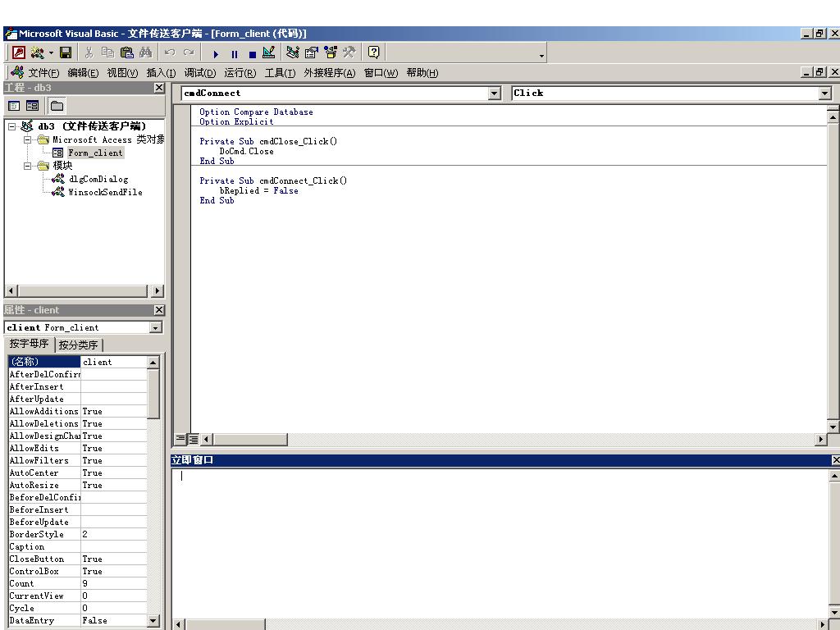Switch to the 按字母序 tab
This screenshot has height=630, width=840.
point(29,344)
